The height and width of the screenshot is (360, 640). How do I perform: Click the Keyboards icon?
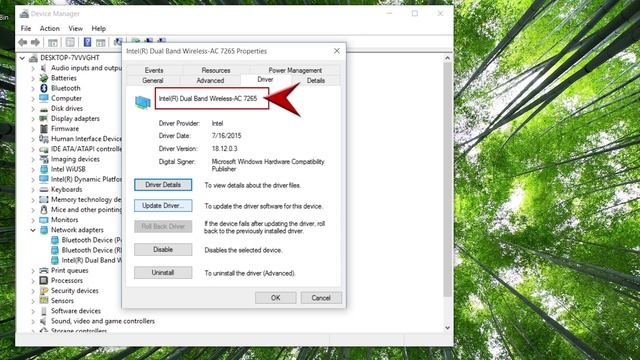click(44, 189)
